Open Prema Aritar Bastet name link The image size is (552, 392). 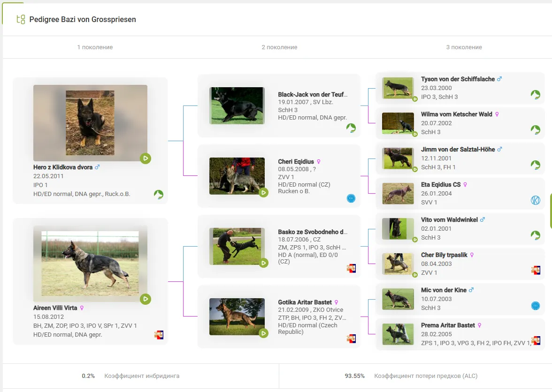coord(448,325)
